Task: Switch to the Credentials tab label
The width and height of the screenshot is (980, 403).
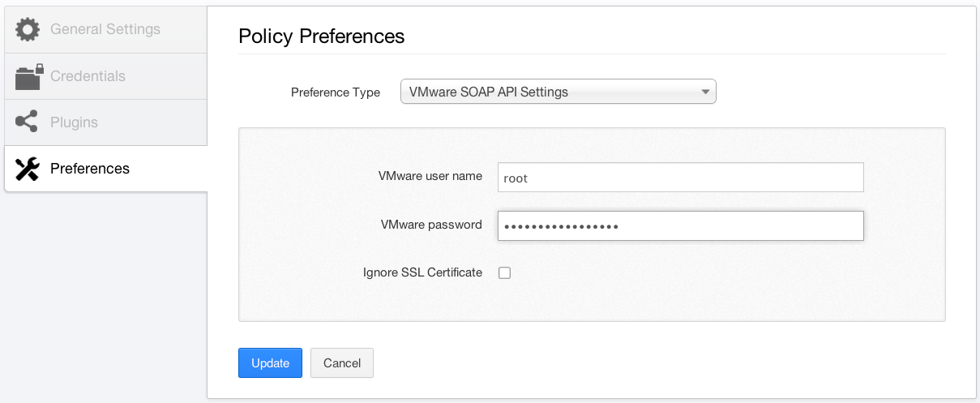Action: (88, 76)
